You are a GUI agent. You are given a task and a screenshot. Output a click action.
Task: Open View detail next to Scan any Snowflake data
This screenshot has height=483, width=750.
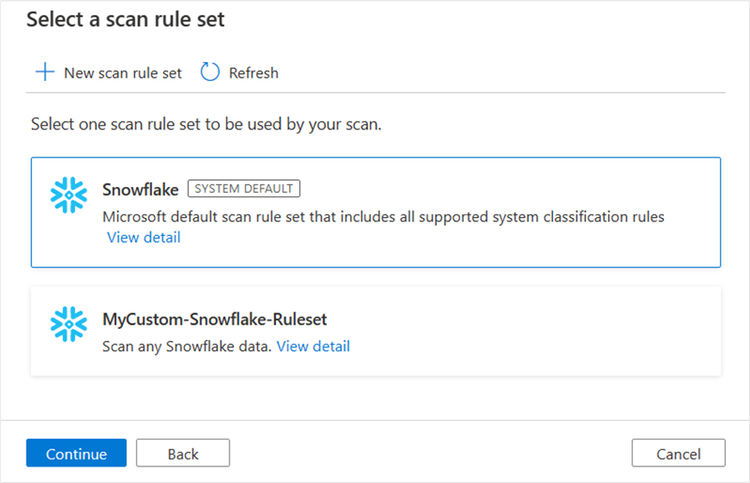tap(313, 346)
